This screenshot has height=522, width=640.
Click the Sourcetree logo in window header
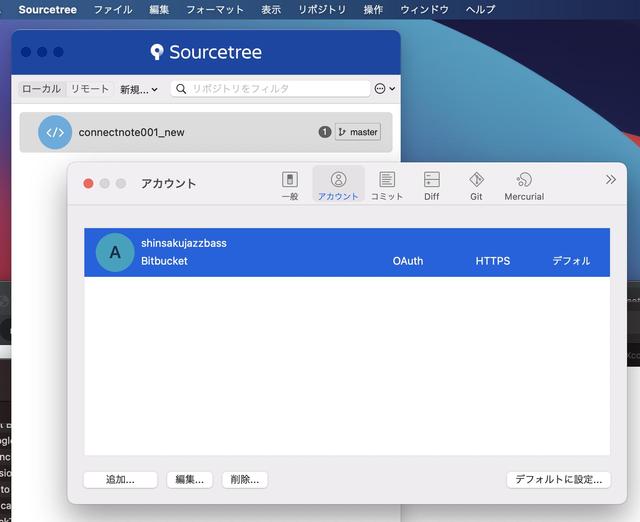pos(206,52)
